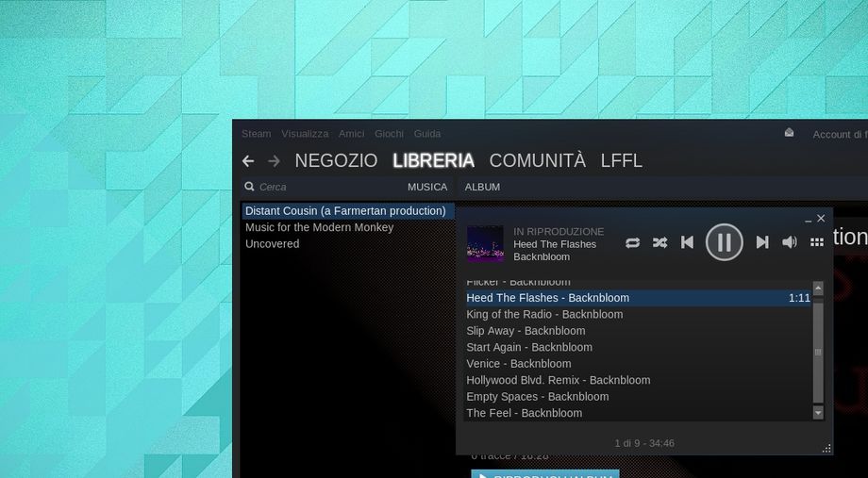Click the album cover thumbnail
This screenshot has height=478, width=868.
[485, 243]
